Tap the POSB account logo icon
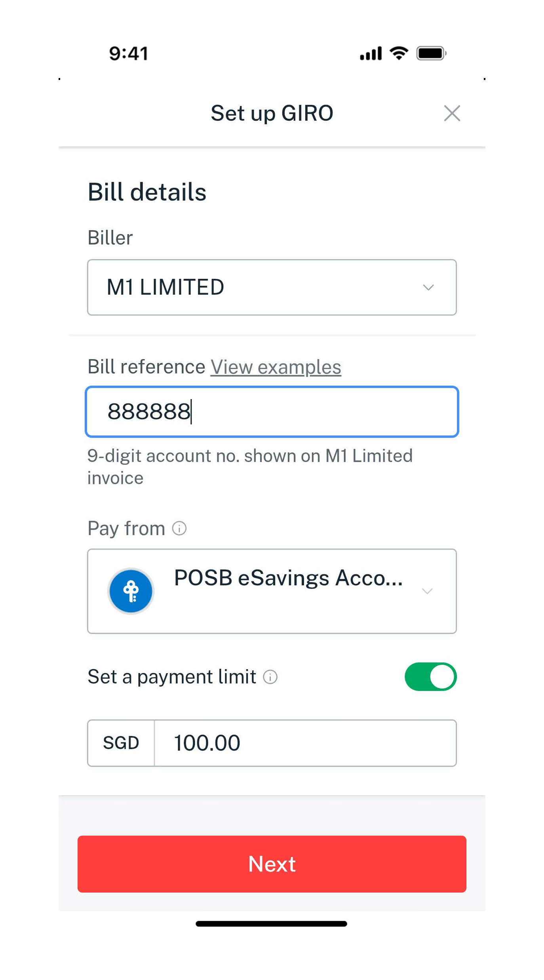Screen dimensions: 544x980 [131, 591]
